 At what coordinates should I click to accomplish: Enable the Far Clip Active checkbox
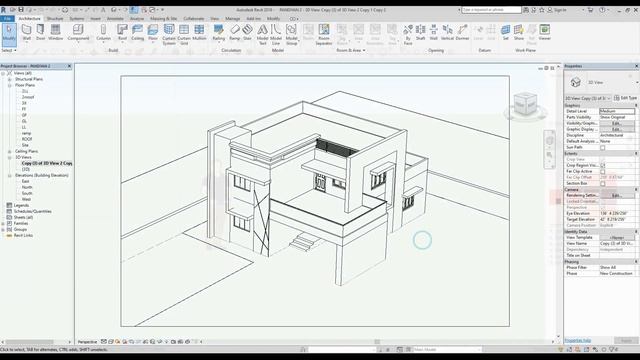602,171
